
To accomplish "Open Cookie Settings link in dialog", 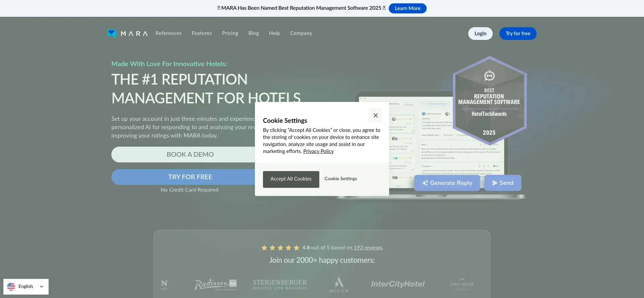I will (x=341, y=179).
